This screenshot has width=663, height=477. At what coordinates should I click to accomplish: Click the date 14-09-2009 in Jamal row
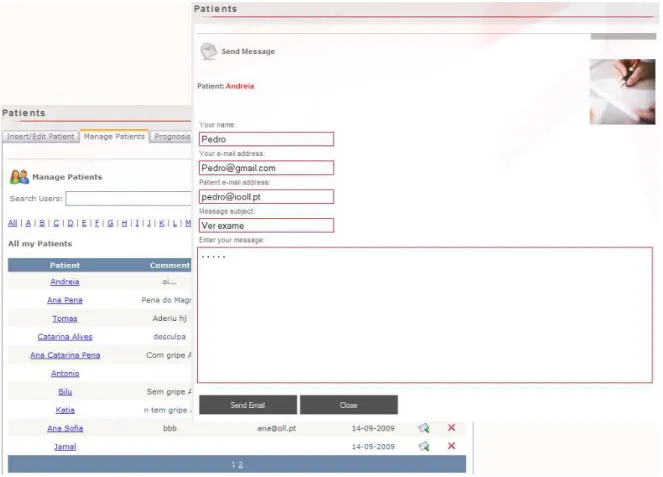point(373,447)
